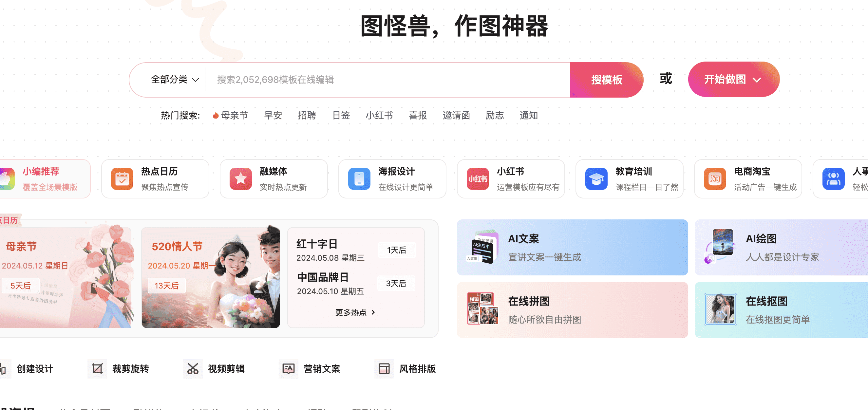The image size is (868, 410).
Task: Select the 海报设计 phone icon
Action: tap(359, 179)
